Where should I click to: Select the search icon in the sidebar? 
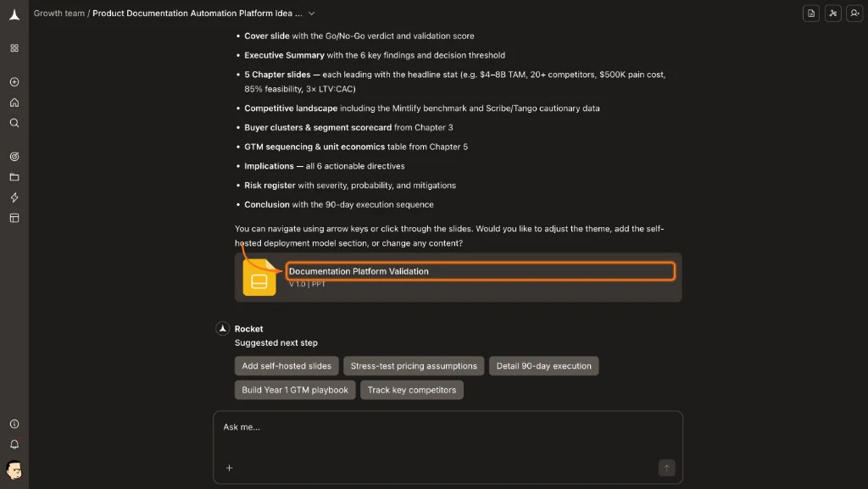coord(14,123)
